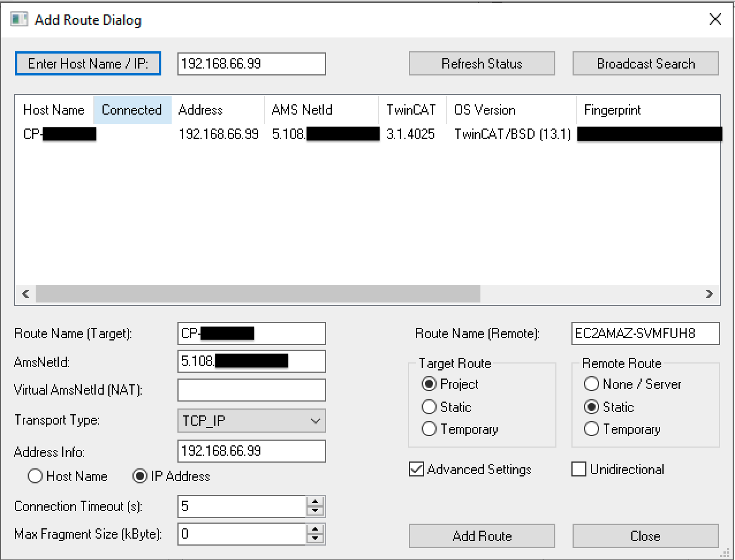Screen dimensions: 735x560
Task: Increase Max Fragment Size value
Action: (315, 529)
